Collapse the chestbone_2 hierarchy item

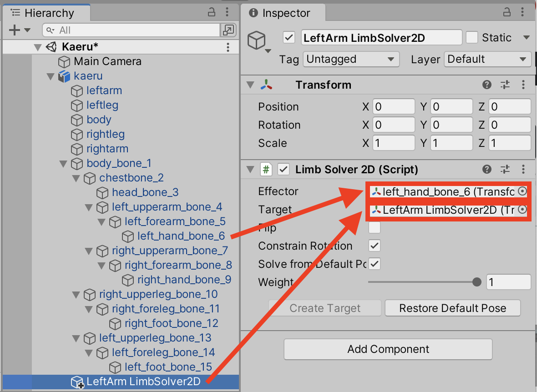[x=76, y=178]
